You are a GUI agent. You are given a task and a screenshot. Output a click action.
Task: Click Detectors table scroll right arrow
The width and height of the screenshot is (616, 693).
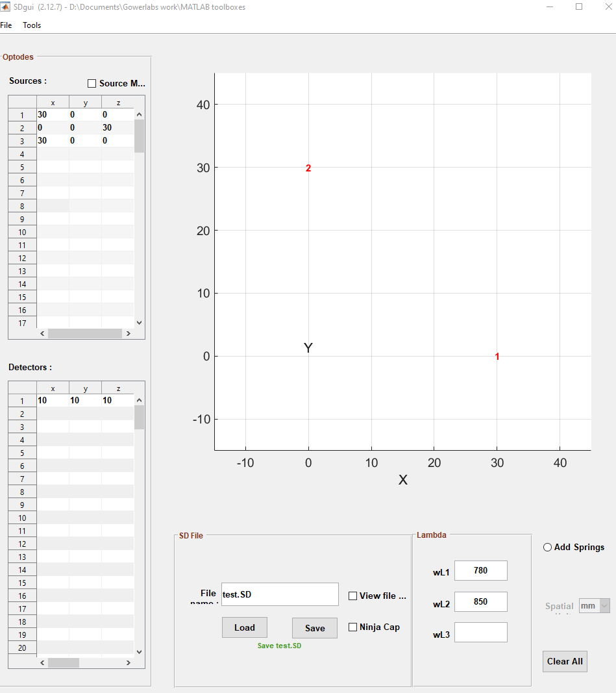(129, 662)
